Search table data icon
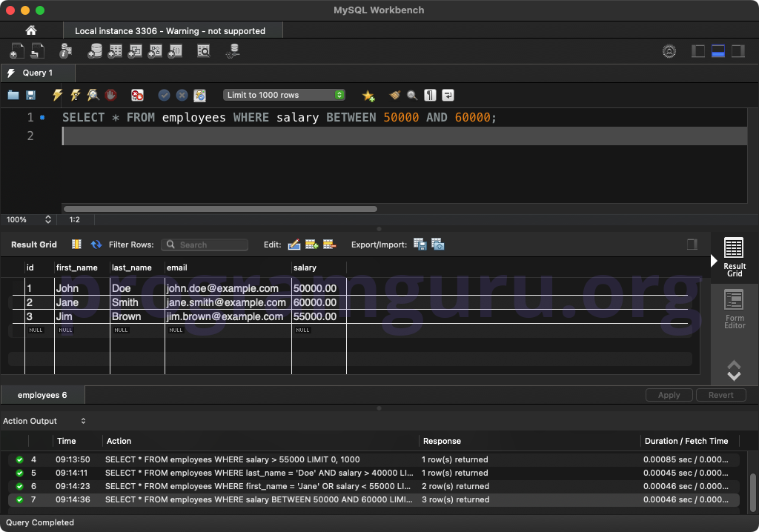This screenshot has height=532, width=759. (204, 51)
